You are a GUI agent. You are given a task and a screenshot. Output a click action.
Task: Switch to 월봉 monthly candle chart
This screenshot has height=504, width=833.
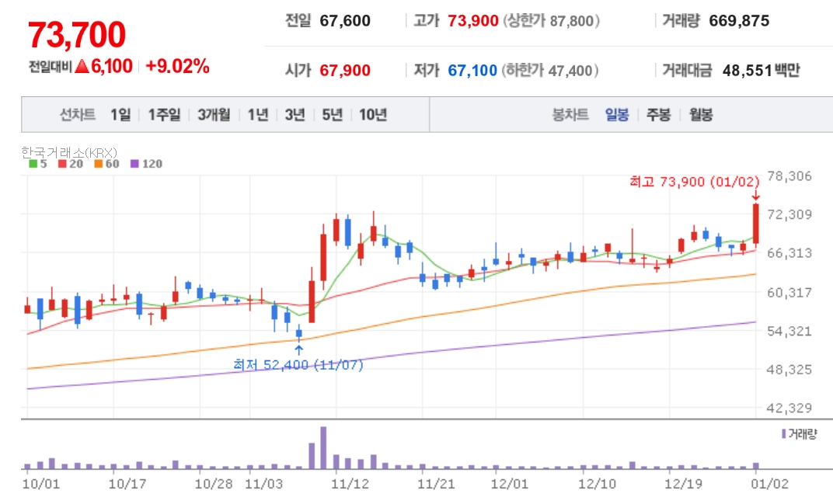point(701,115)
